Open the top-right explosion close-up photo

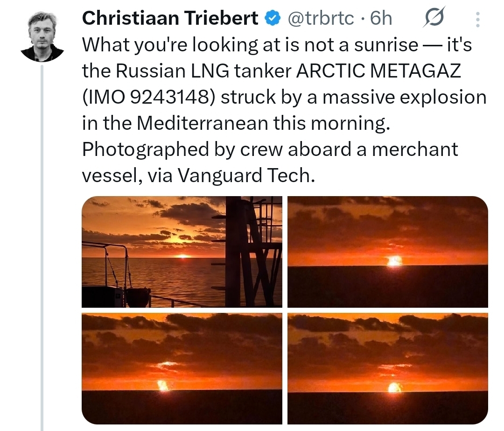387,252
